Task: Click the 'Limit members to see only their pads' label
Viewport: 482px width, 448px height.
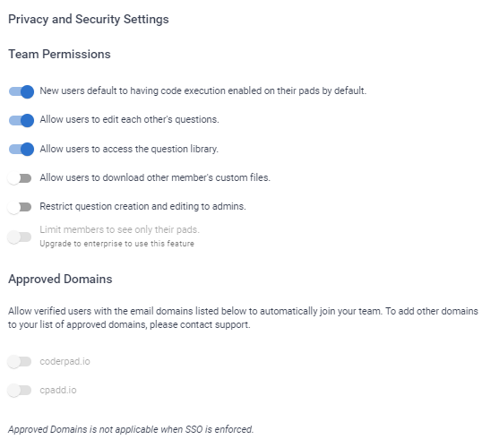Action: 119,229
